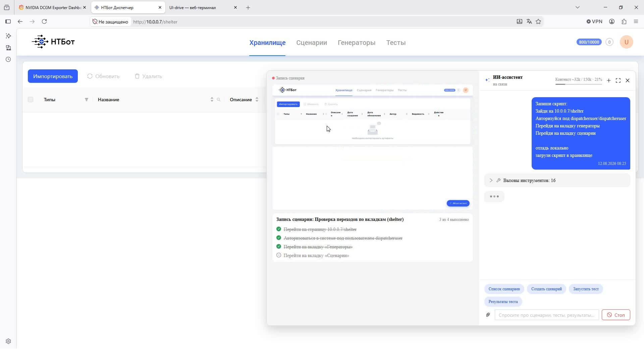Click the Результаты теста suggestion chip
644x362 pixels.
coord(503,302)
